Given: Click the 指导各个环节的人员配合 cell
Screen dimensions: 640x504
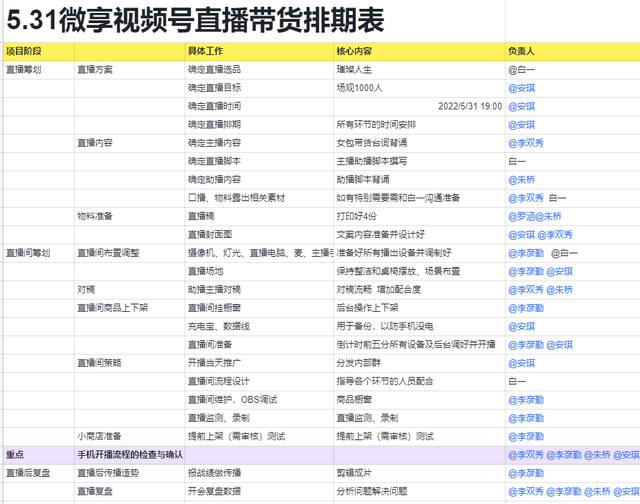Looking at the screenshot, I should click(419, 382).
